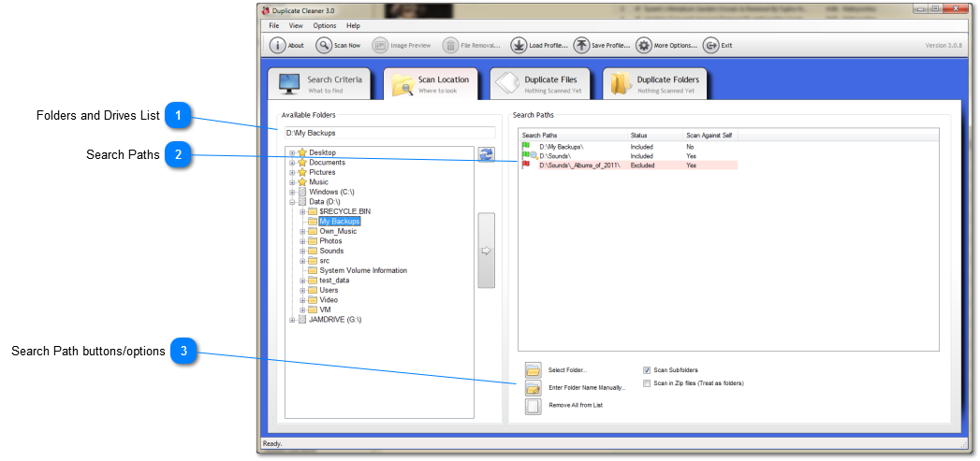Click Remove All from List icon

[534, 407]
